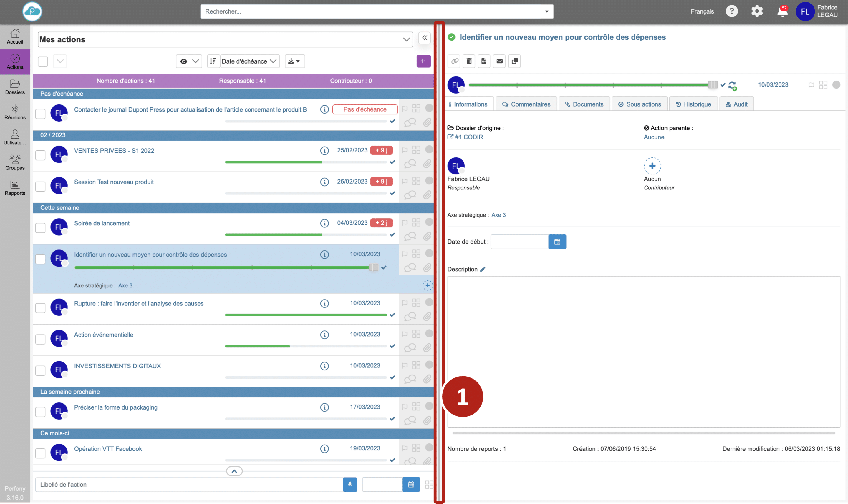848x504 pixels.
Task: Switch to the Commentaires tab
Action: click(x=526, y=104)
